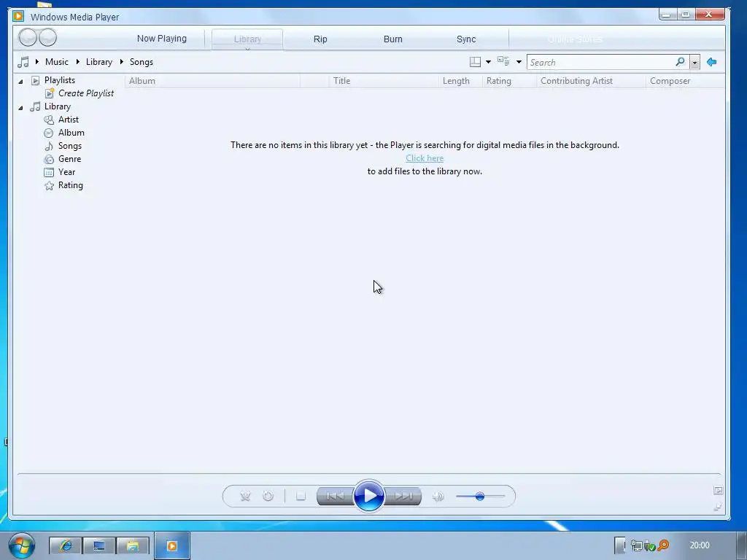
Task: Click the round Play button
Action: pyautogui.click(x=368, y=496)
